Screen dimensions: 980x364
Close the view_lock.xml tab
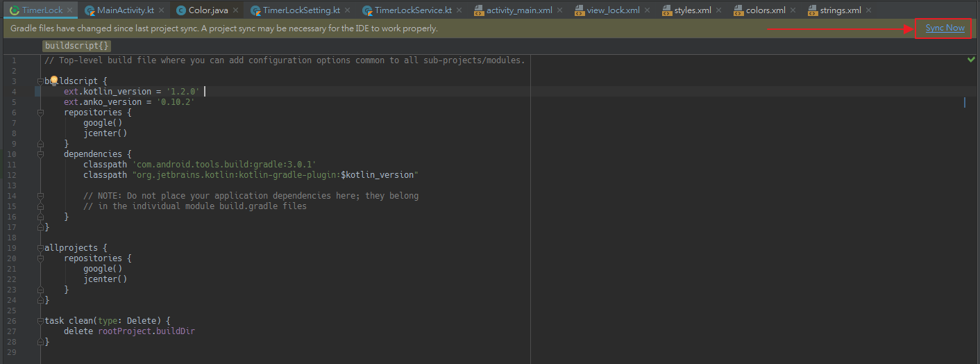pos(647,10)
